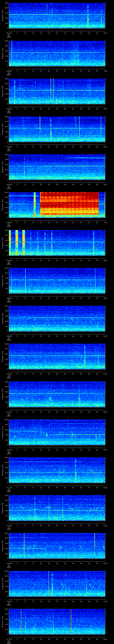Viewport: 114px width, 644px height.
Task: Pick the spectrogram panel starting at 6:05:00
Action: click(57, 167)
